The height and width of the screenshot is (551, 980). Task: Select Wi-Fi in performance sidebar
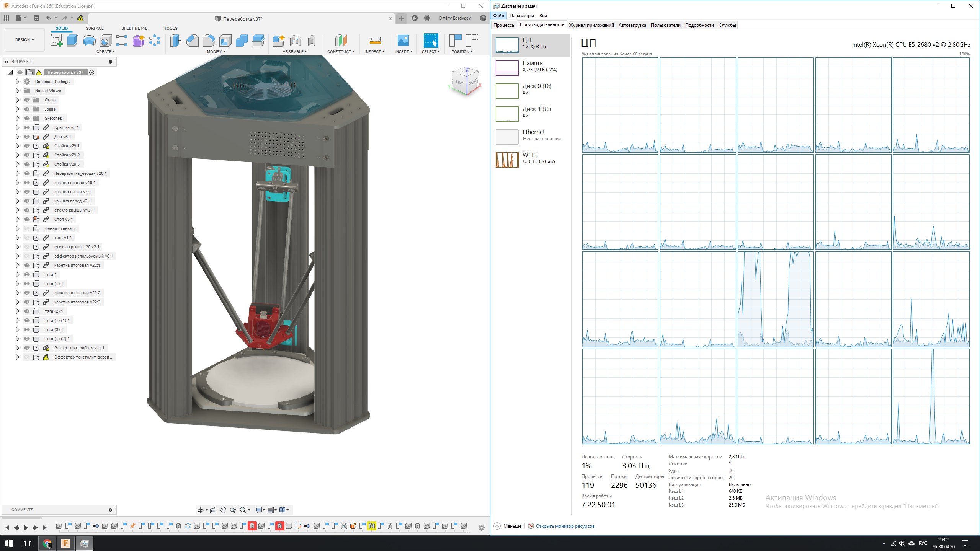[531, 160]
